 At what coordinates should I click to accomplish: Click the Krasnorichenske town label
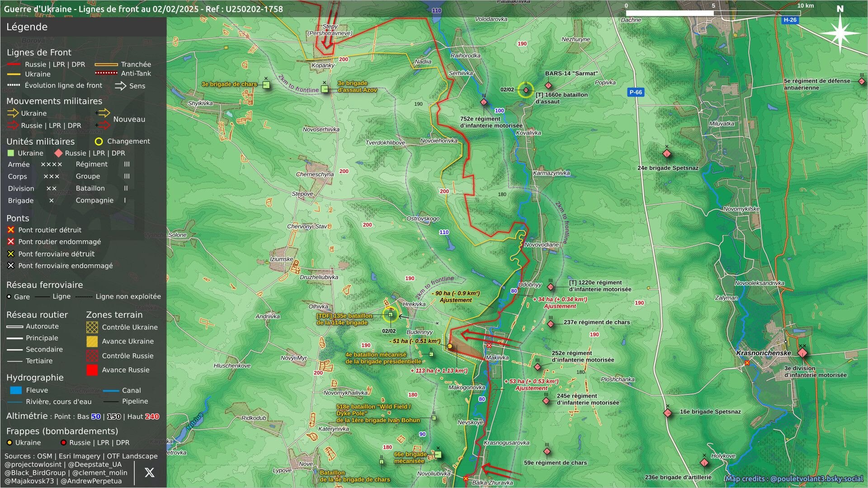click(763, 353)
